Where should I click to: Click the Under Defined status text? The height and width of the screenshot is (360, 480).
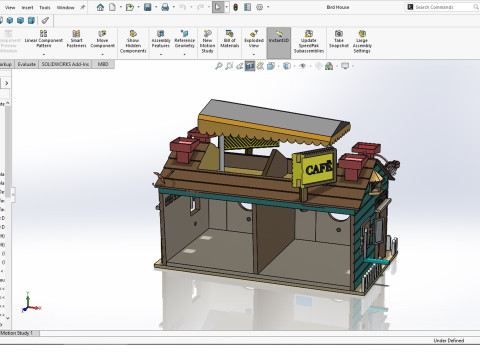click(x=449, y=340)
